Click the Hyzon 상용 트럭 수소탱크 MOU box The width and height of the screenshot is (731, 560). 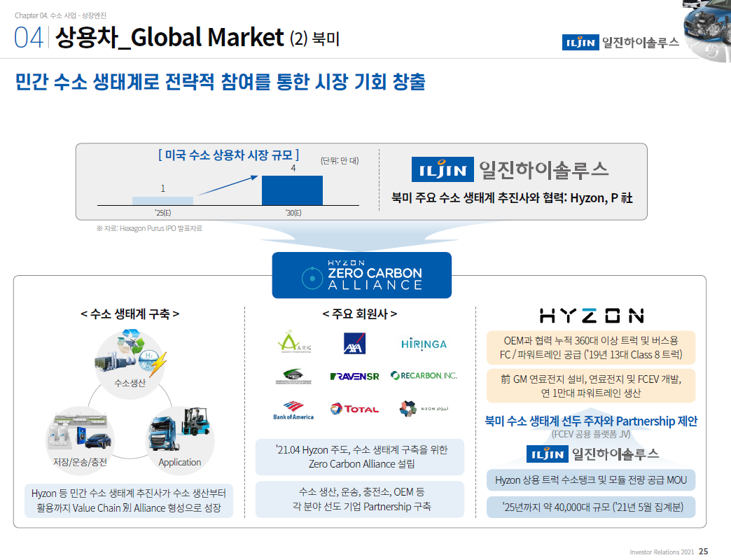coord(591,480)
